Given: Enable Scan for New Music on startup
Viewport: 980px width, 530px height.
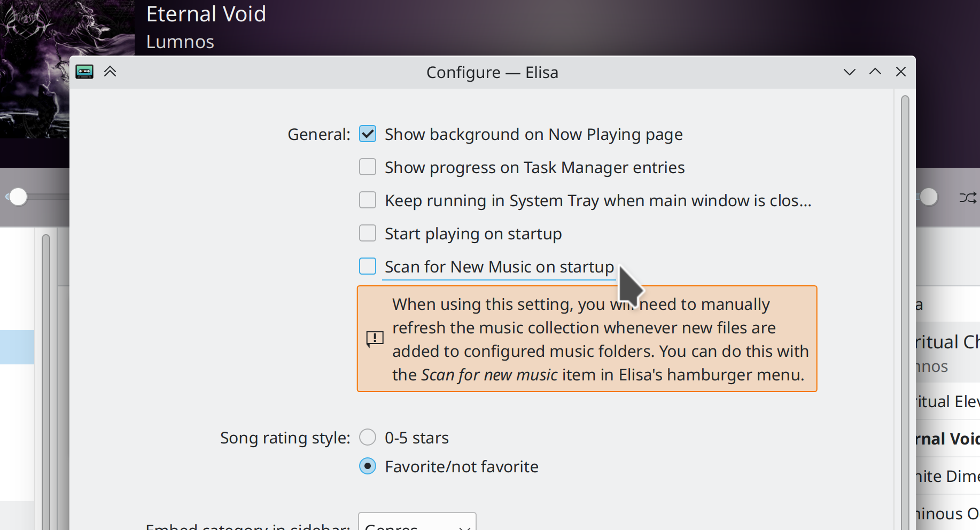Looking at the screenshot, I should (368, 267).
